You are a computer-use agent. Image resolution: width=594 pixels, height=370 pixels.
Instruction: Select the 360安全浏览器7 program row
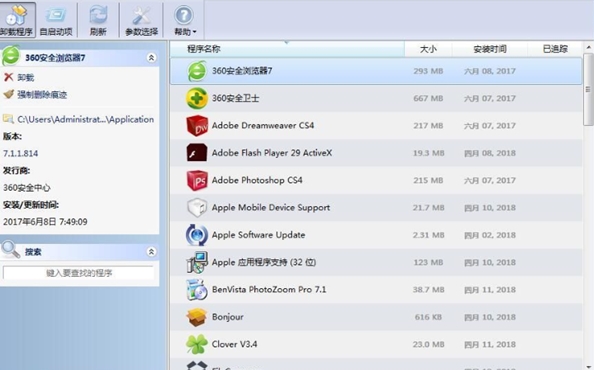coord(376,71)
